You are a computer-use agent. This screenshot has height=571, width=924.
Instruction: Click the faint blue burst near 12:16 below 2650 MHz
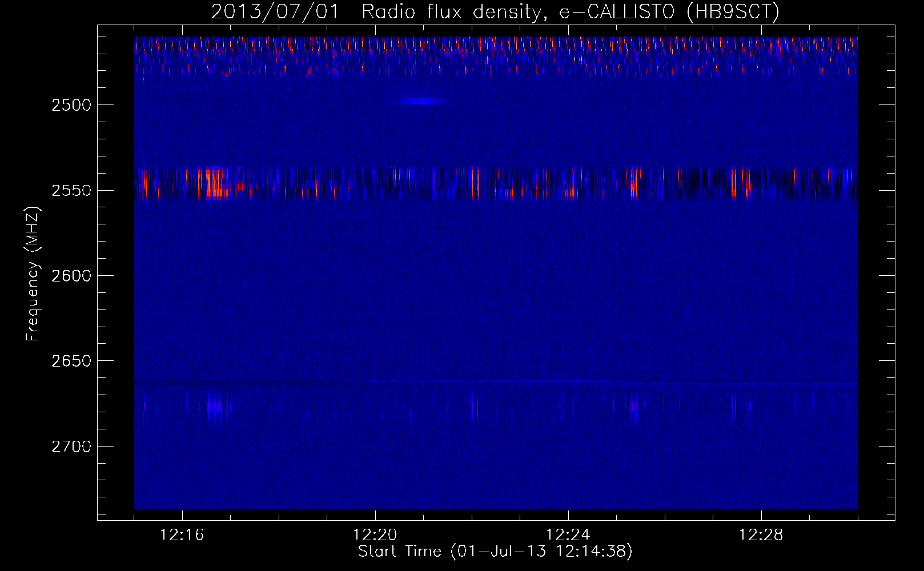214,407
